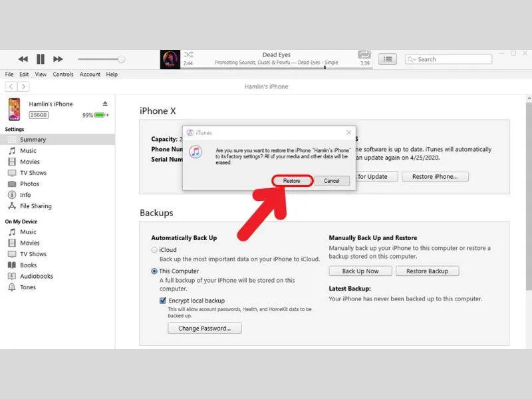This screenshot has height=399, width=532.
Task: Open the Account menu
Action: [x=90, y=74]
